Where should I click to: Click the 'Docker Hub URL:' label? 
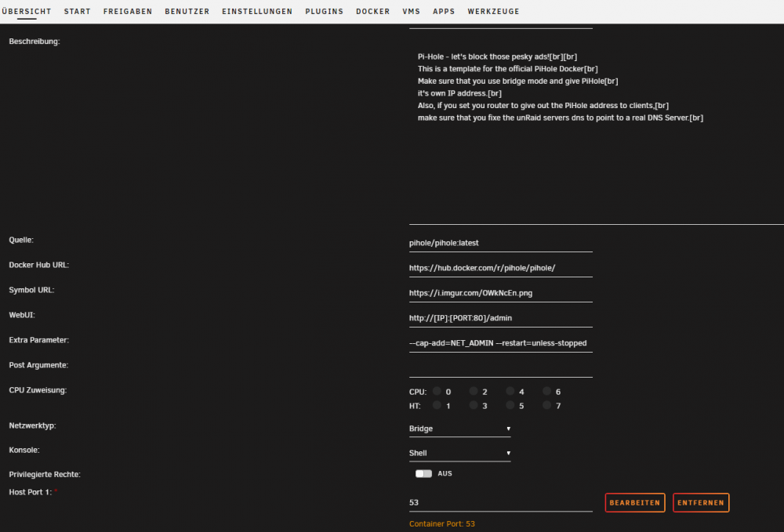pos(38,265)
